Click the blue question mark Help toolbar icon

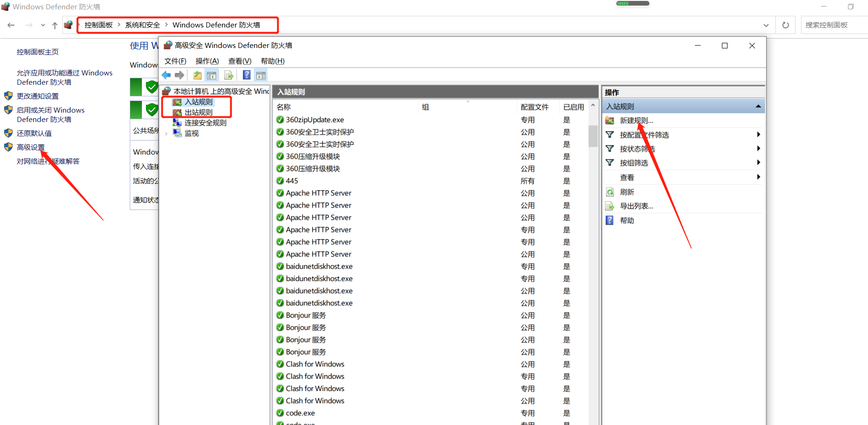point(247,75)
